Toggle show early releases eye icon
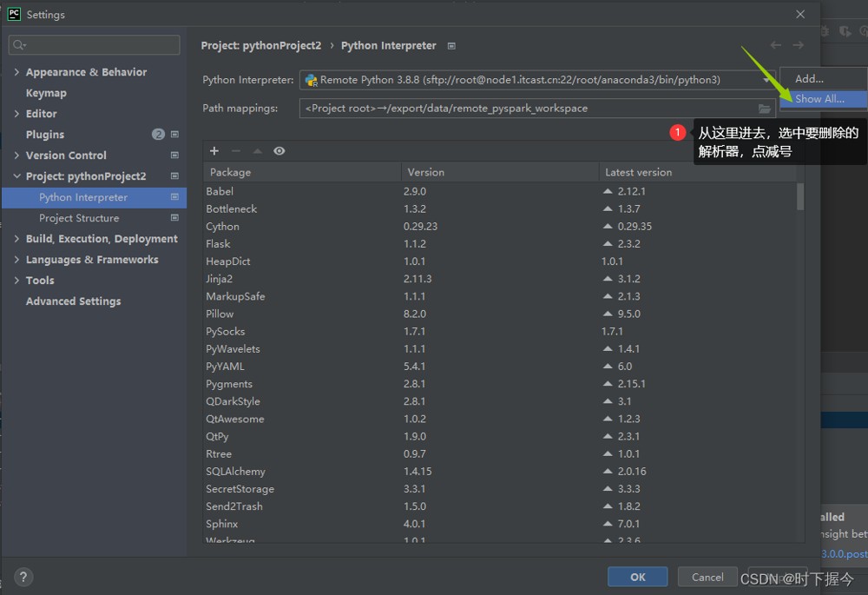868x595 pixels. pos(279,150)
